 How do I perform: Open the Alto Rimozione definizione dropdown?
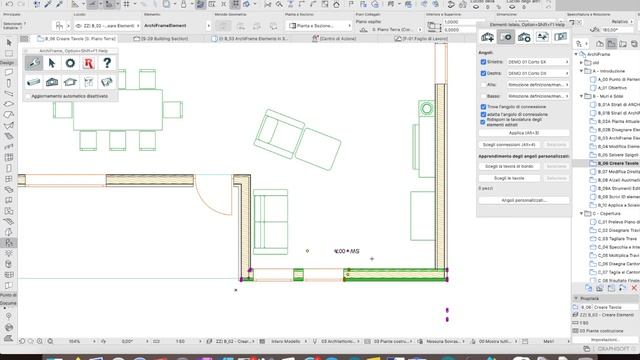coord(538,85)
